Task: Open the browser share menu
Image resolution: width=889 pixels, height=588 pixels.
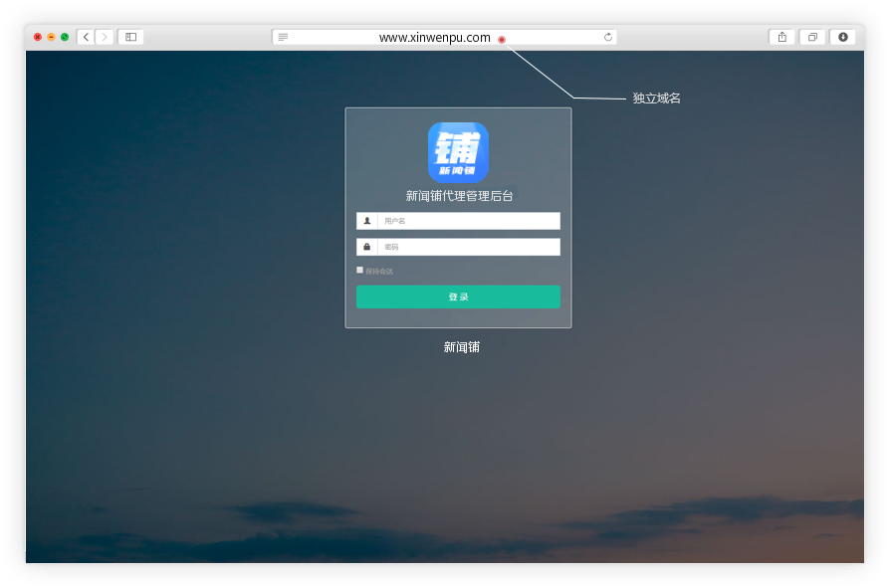Action: 781,37
